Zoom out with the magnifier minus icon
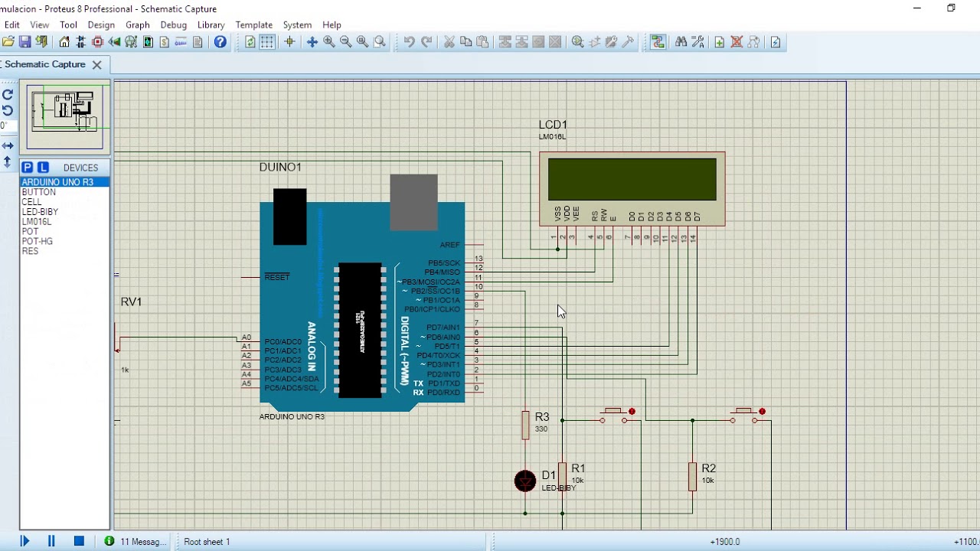This screenshot has height=551, width=980. pyautogui.click(x=345, y=42)
